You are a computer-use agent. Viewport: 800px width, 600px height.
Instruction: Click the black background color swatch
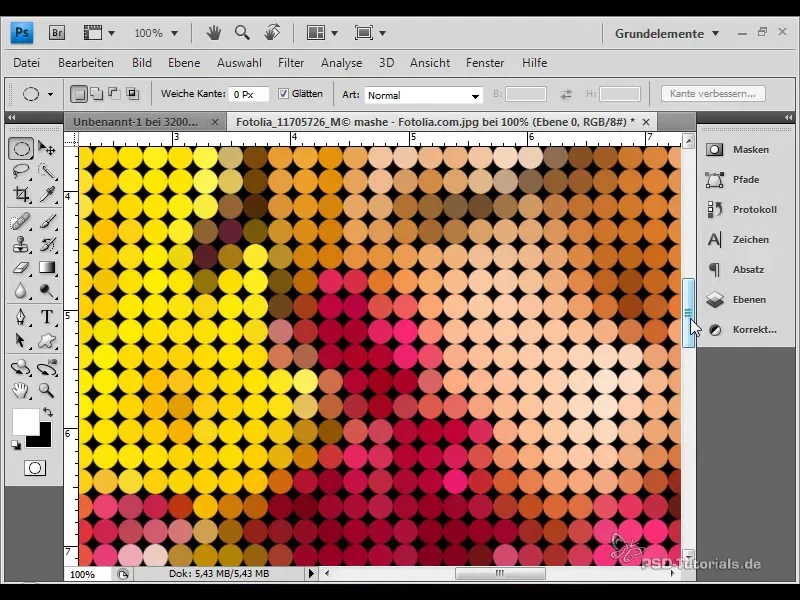pos(43,440)
